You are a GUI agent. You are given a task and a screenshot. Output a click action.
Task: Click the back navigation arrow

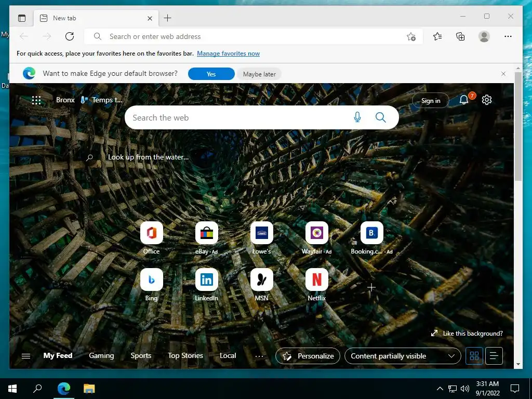(x=24, y=36)
